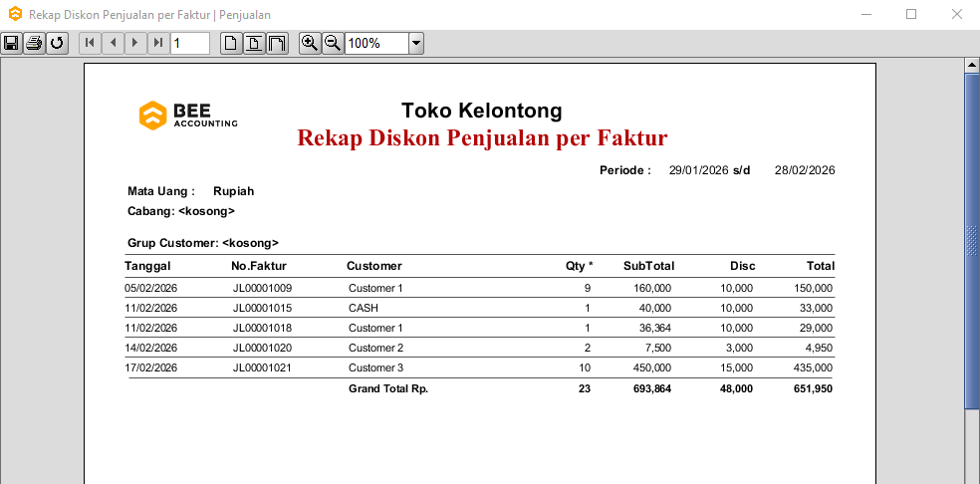Image resolution: width=980 pixels, height=484 pixels.
Task: Click invoice number JL00001018
Action: click(263, 328)
